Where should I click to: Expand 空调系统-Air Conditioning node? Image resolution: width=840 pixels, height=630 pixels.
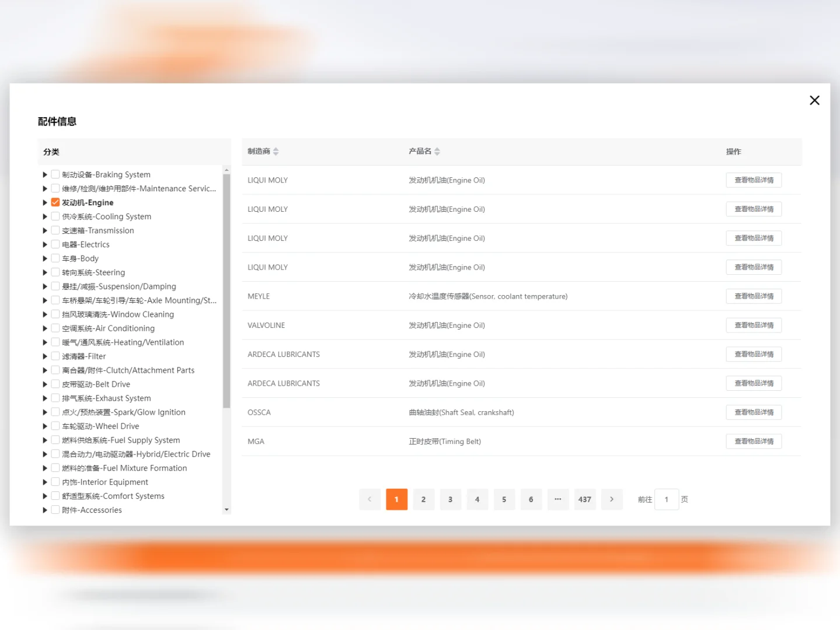45,328
